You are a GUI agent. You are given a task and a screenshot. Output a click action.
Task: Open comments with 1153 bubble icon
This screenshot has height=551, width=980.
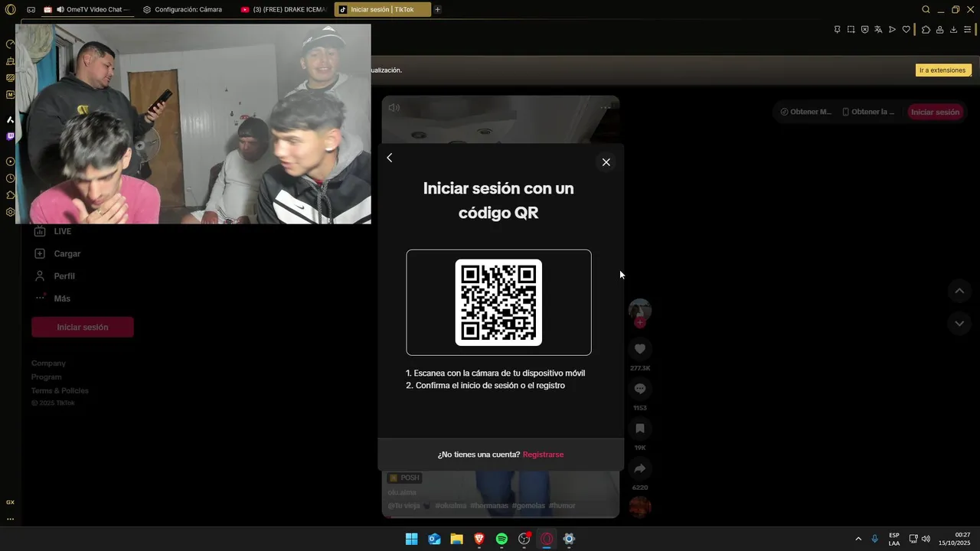click(x=640, y=389)
